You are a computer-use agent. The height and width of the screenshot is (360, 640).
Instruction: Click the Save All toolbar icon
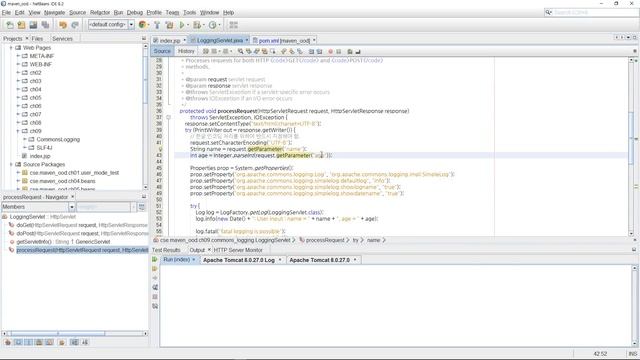tap(45, 25)
